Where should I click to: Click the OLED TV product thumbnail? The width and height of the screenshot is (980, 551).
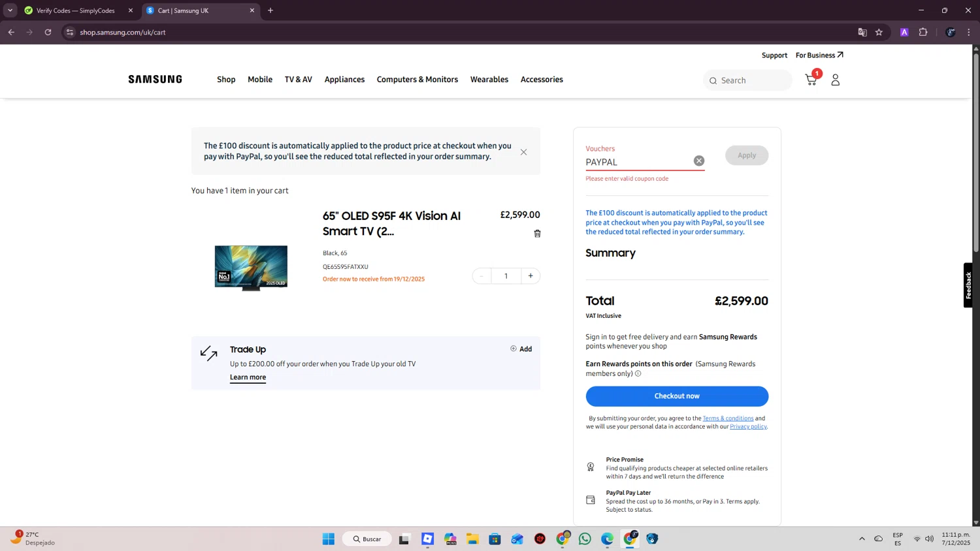click(x=251, y=268)
